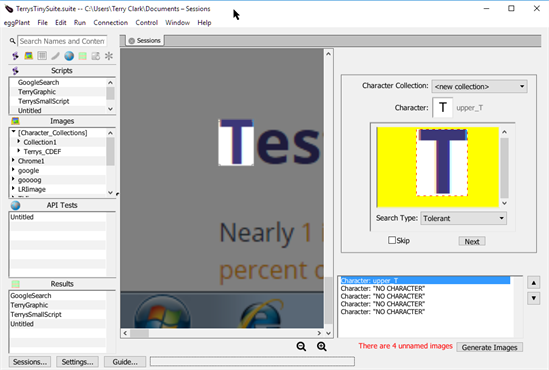The width and height of the screenshot is (549, 370).
Task: Click the API Tests globe header icon
Action: click(15, 205)
